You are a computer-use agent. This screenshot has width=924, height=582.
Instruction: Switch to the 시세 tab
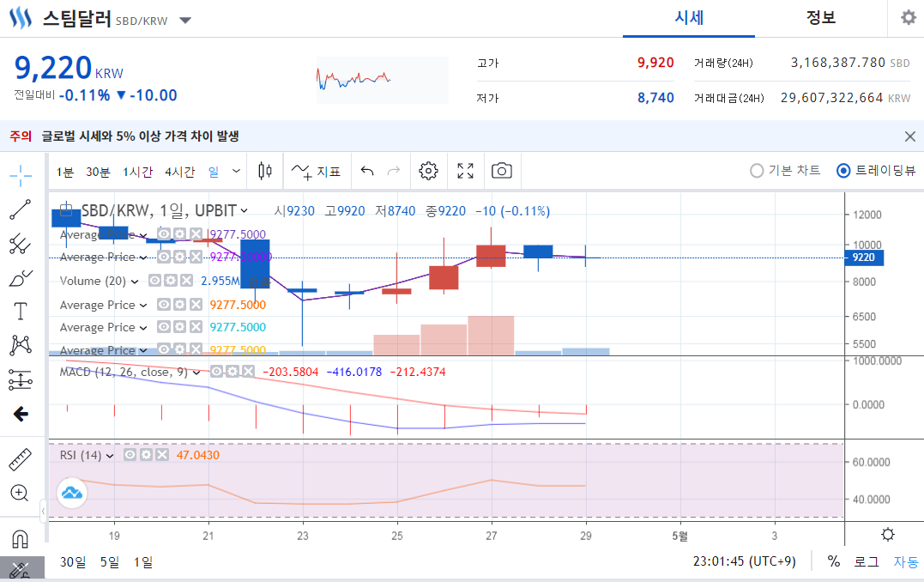click(689, 18)
